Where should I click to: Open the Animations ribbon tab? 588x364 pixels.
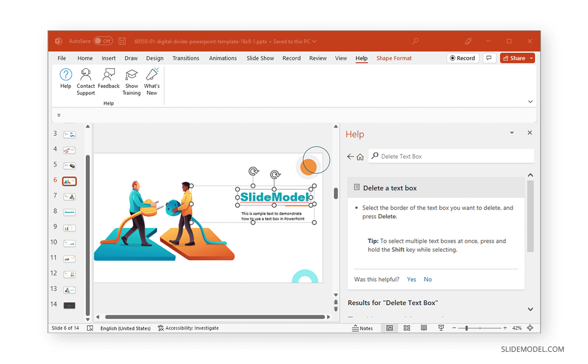coord(223,58)
